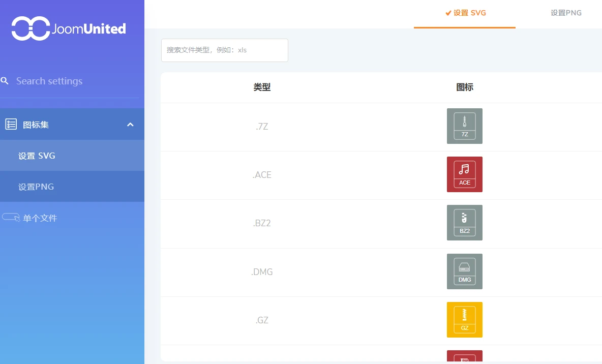Click the 搜索文件类型 search field
The width and height of the screenshot is (602, 364).
tap(224, 50)
